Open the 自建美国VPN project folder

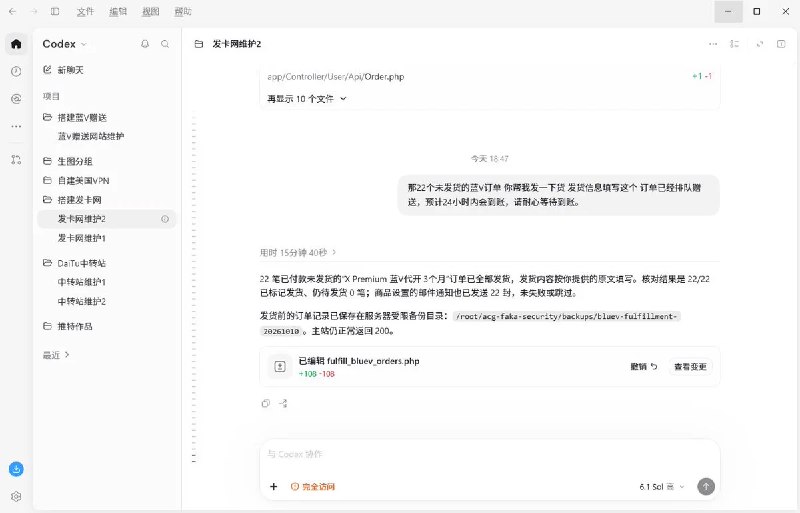[x=108, y=180]
